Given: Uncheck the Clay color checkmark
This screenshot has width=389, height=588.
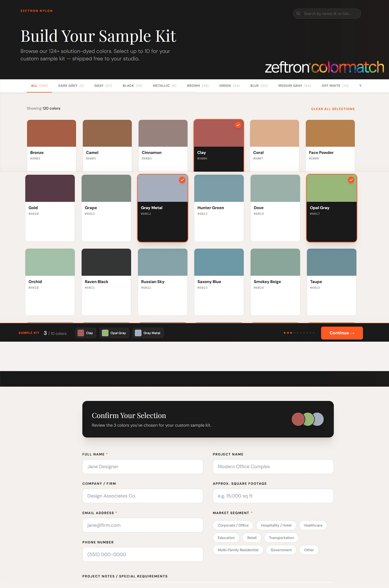Looking at the screenshot, I should point(238,125).
